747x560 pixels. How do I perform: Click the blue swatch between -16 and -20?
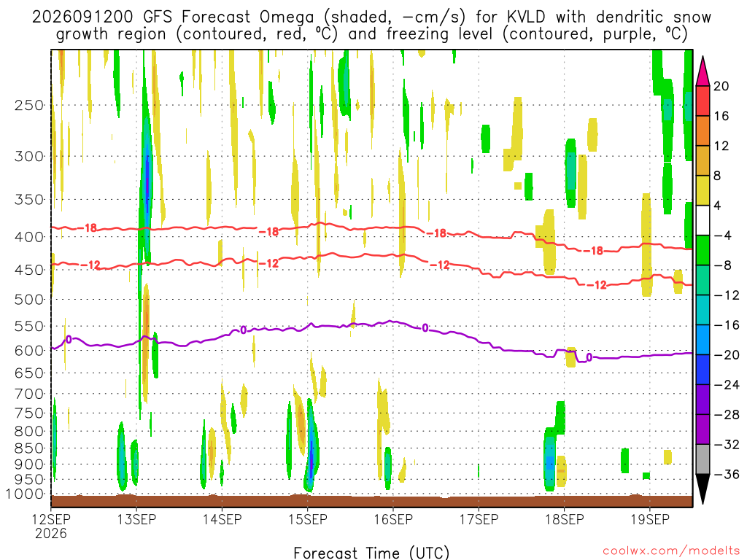click(703, 340)
